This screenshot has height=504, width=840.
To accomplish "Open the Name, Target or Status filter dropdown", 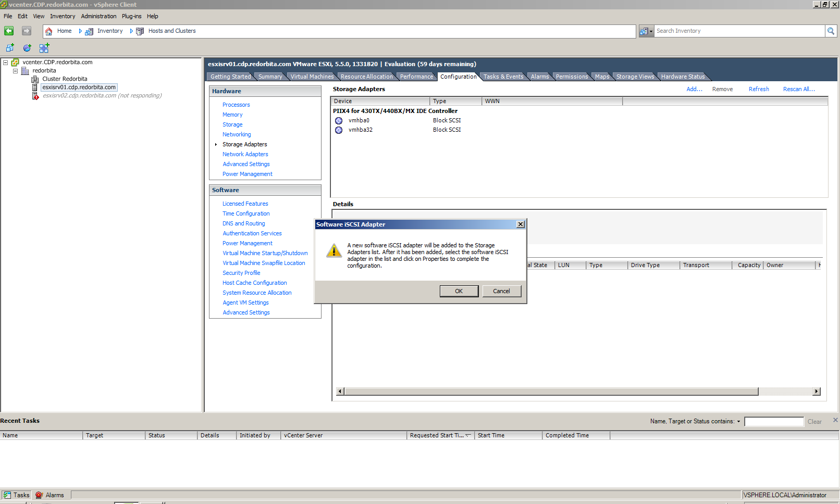I will [x=738, y=422].
